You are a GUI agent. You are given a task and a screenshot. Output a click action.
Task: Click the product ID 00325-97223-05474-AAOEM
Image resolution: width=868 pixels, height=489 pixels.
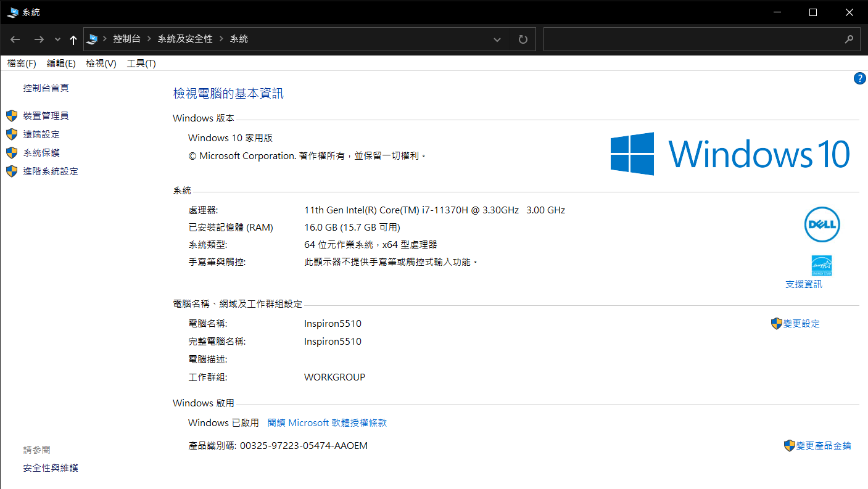(x=304, y=446)
